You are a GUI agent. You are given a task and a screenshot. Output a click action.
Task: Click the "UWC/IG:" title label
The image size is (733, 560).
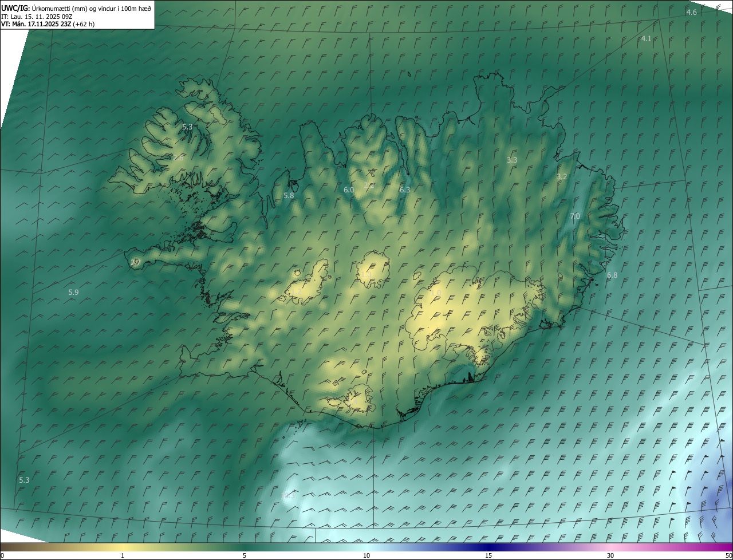pos(15,8)
